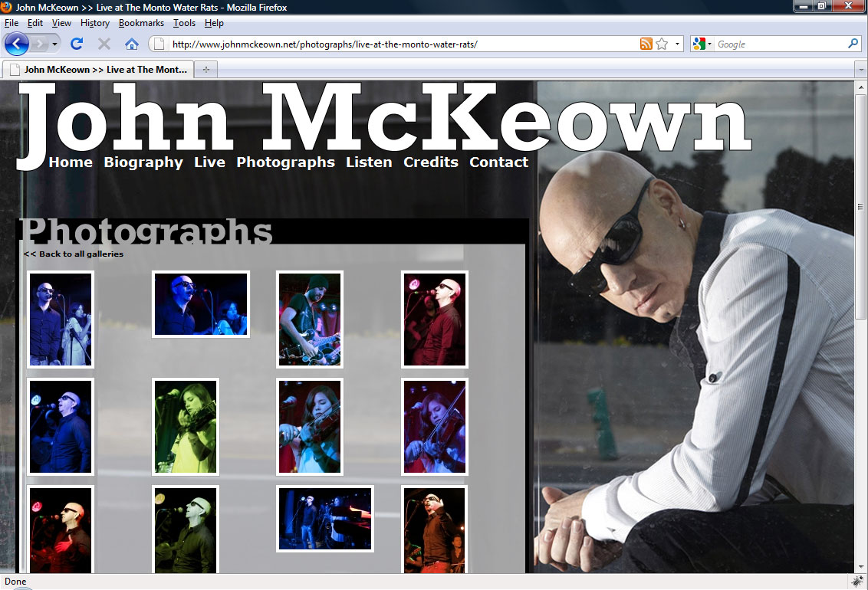The image size is (868, 590).
Task: Reload the current page
Action: pyautogui.click(x=77, y=44)
